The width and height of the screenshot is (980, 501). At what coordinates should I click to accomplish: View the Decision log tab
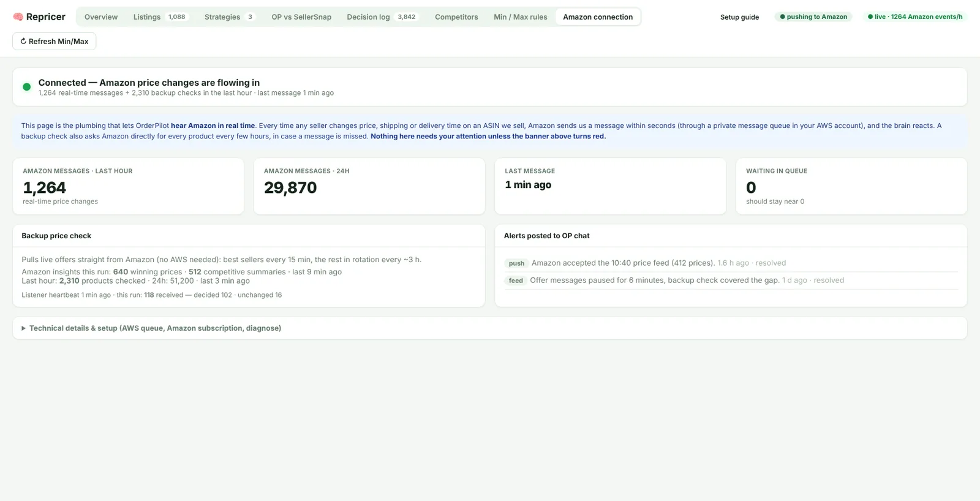point(382,17)
